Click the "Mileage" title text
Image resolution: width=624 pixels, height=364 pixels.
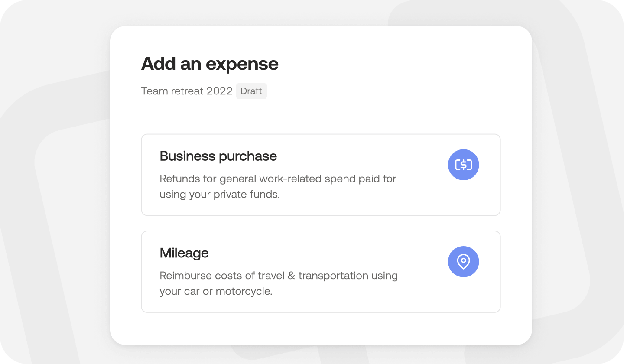tap(184, 253)
